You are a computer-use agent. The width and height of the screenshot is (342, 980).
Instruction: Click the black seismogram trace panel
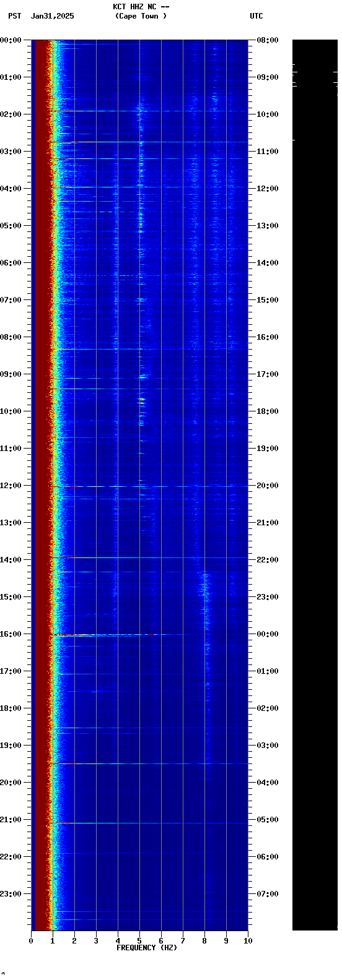[315, 485]
